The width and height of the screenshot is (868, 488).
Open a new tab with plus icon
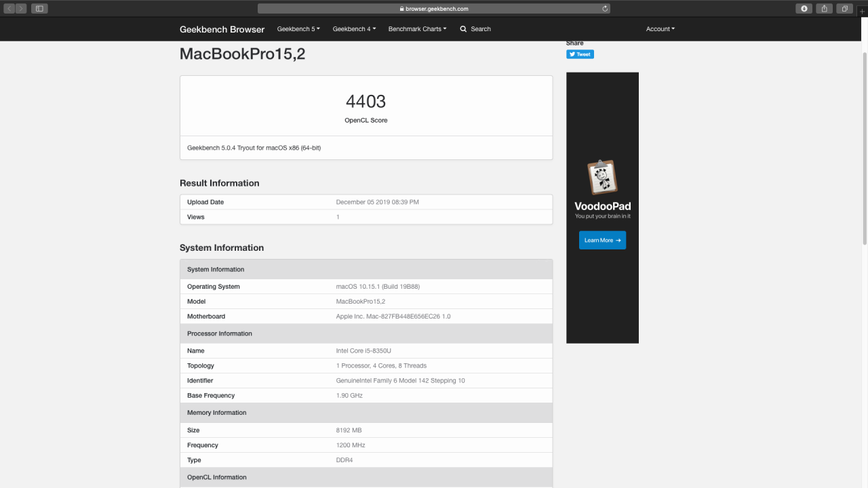click(863, 12)
